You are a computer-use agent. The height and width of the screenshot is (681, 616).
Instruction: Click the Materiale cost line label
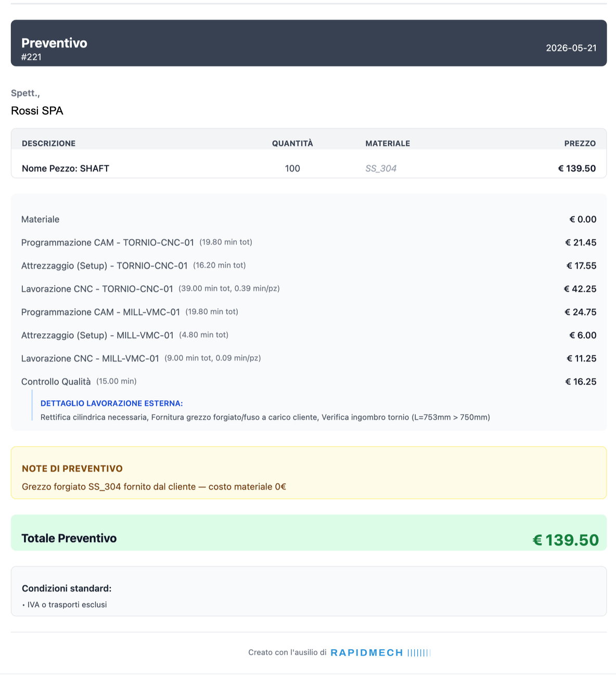(x=41, y=219)
